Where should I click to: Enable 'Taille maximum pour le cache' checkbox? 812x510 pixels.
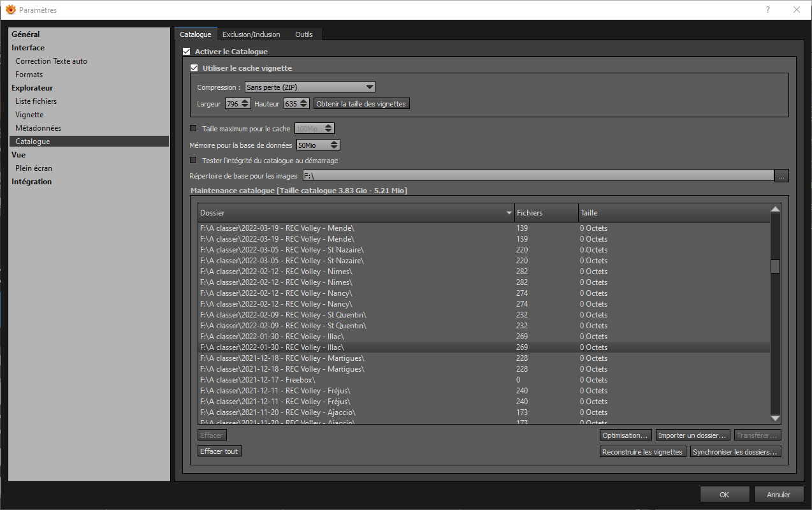coord(194,129)
